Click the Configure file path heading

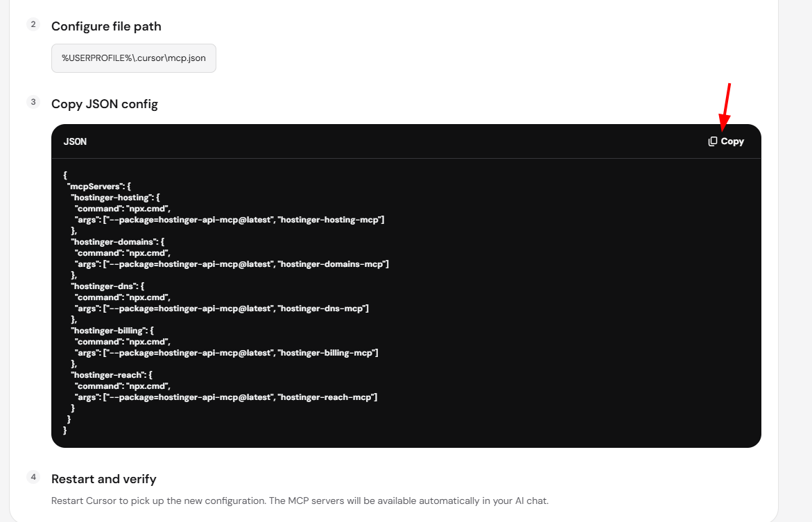(106, 26)
